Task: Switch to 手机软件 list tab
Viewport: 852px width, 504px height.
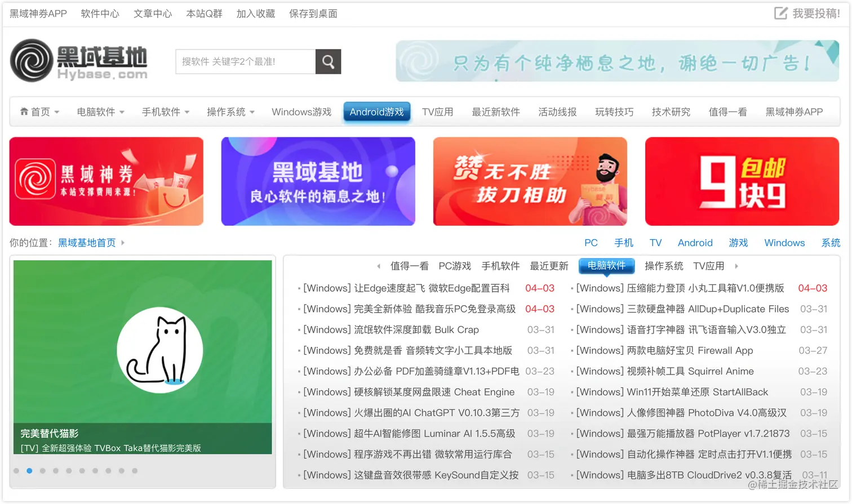Action: click(500, 266)
